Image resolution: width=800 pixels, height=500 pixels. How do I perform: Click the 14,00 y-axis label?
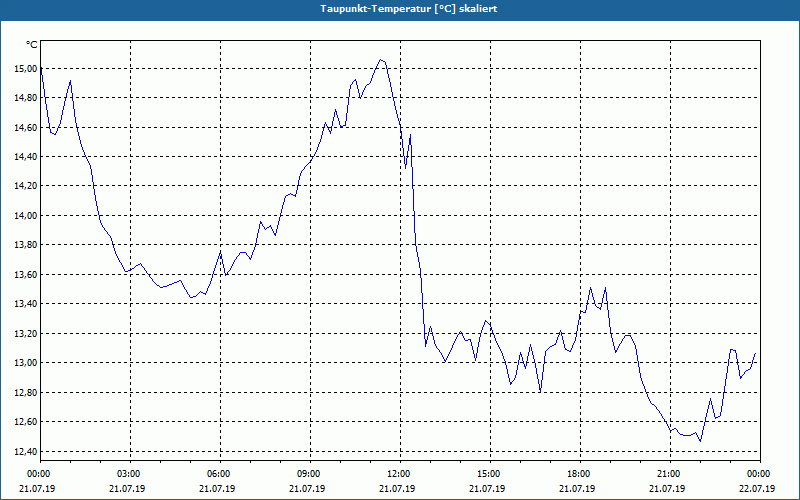(25, 216)
